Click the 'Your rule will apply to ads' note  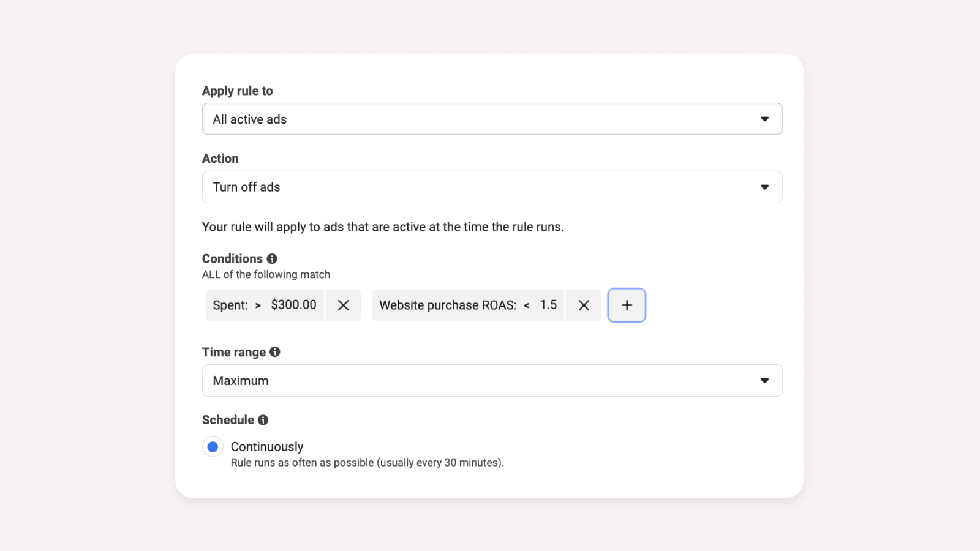click(383, 227)
